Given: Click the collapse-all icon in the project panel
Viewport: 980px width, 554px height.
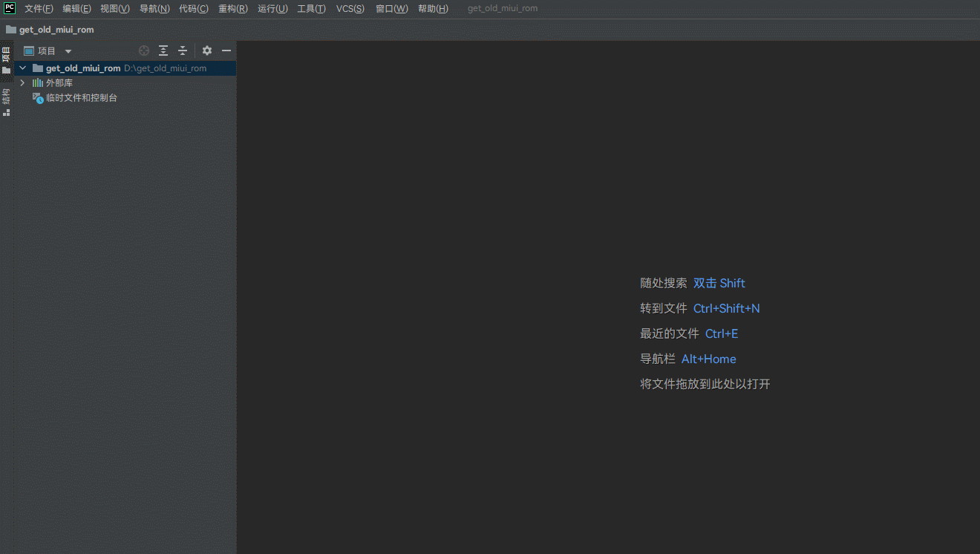Looking at the screenshot, I should (x=182, y=50).
